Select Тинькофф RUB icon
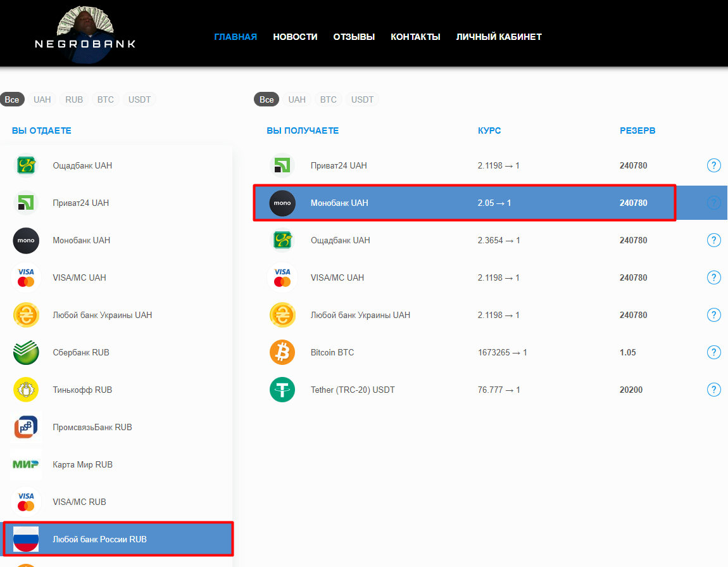The height and width of the screenshot is (567, 728). pyautogui.click(x=26, y=390)
